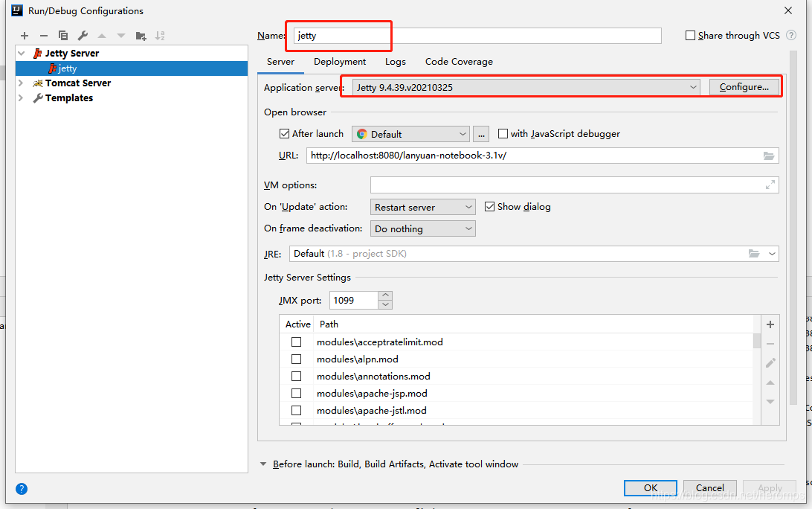Click the Cancel button
This screenshot has height=509, width=812.
710,487
